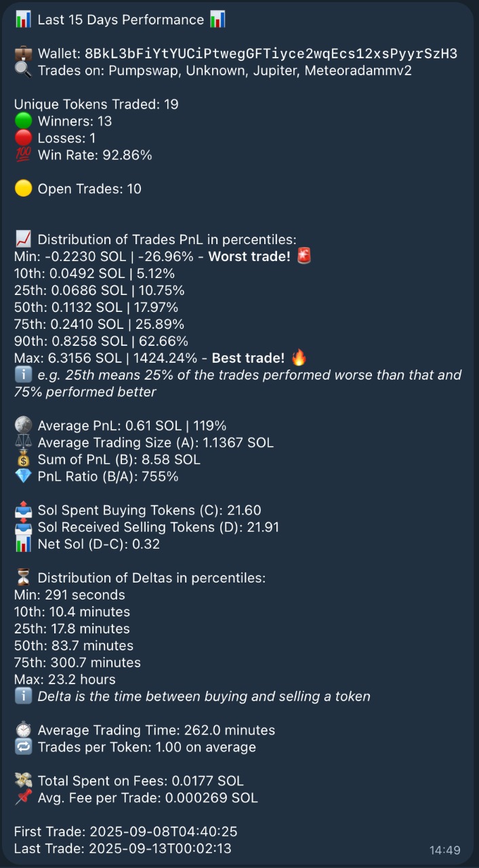
Task: Click the pushpin beside Avg. Fee per Trade
Action: click(x=23, y=798)
